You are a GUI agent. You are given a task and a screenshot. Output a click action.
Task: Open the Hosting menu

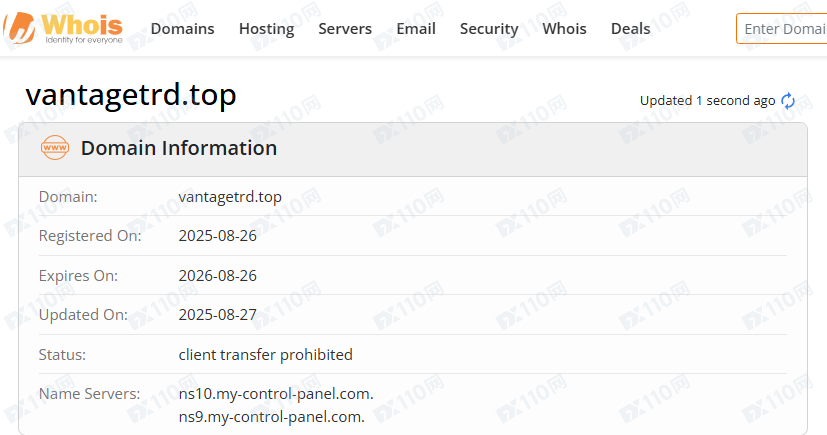(266, 29)
